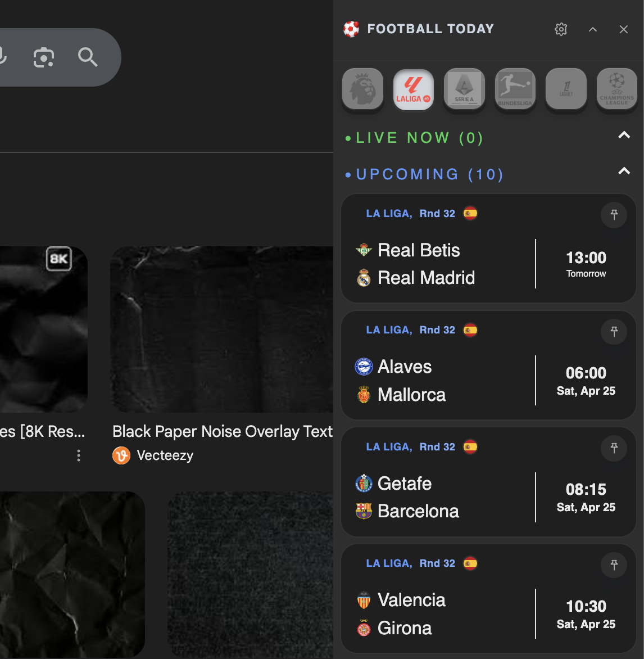Click Spain flag on Alaves card

click(470, 330)
